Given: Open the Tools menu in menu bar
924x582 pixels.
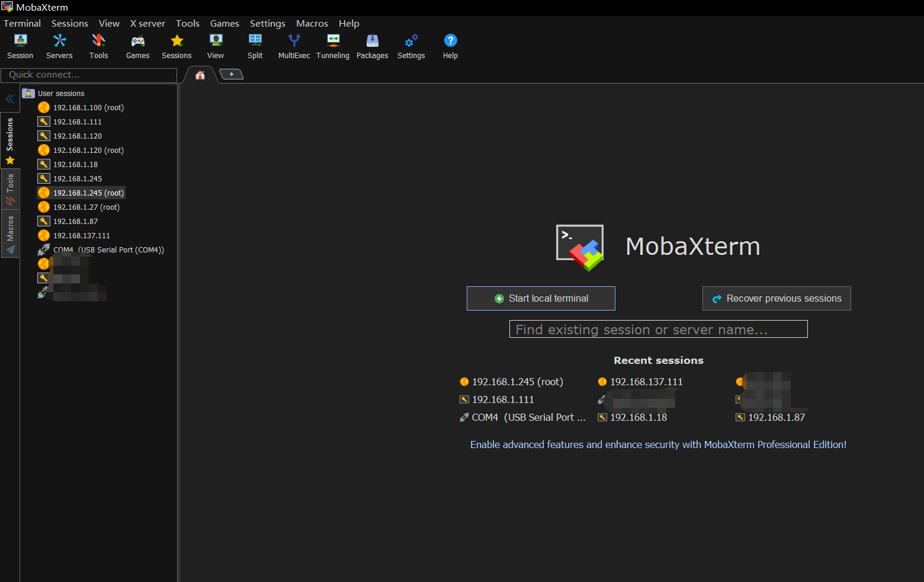Looking at the screenshot, I should 188,23.
